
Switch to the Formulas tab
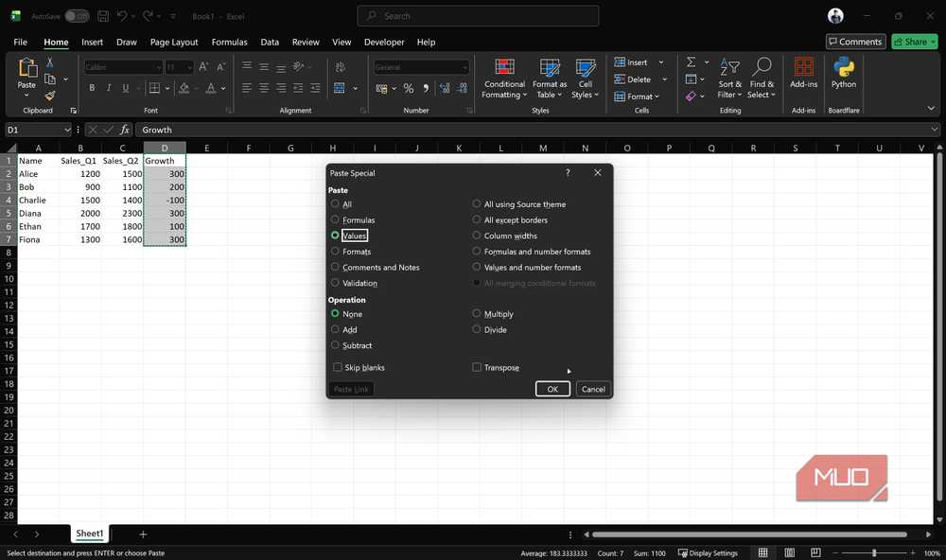pyautogui.click(x=229, y=43)
